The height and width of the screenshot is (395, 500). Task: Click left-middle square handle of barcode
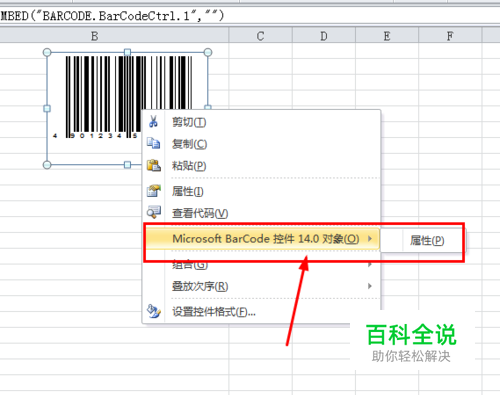47,108
